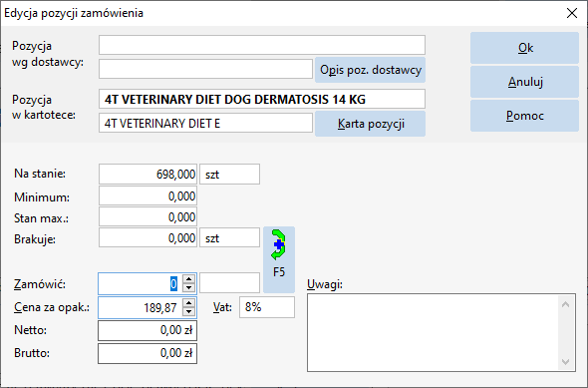The width and height of the screenshot is (588, 388).
Task: Open help with Pomoc button
Action: point(524,116)
